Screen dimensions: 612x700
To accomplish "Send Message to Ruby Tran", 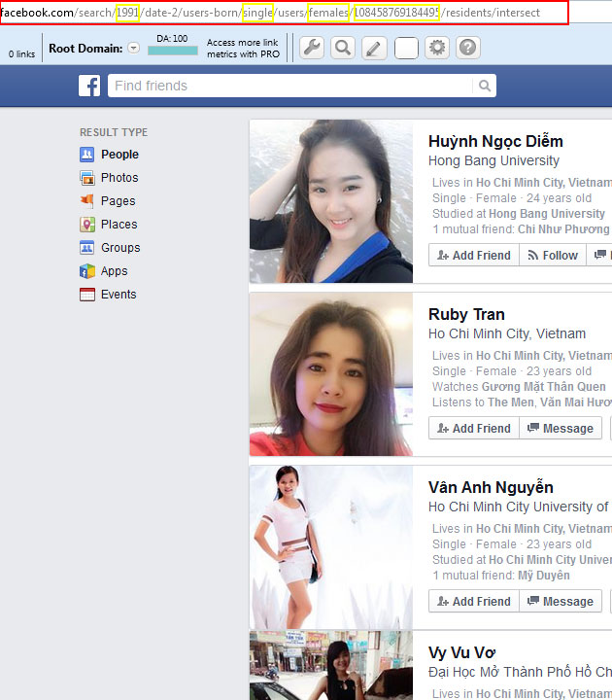I will 560,429.
